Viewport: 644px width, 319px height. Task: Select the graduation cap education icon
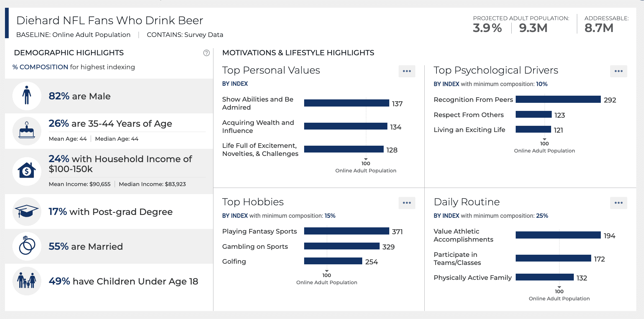pos(27,212)
